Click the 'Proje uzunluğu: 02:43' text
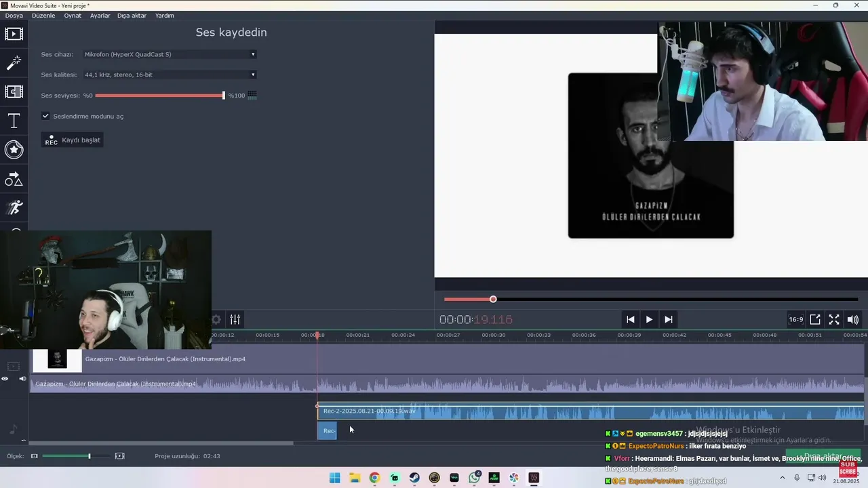Screen dimensions: 868x488 [187, 456]
